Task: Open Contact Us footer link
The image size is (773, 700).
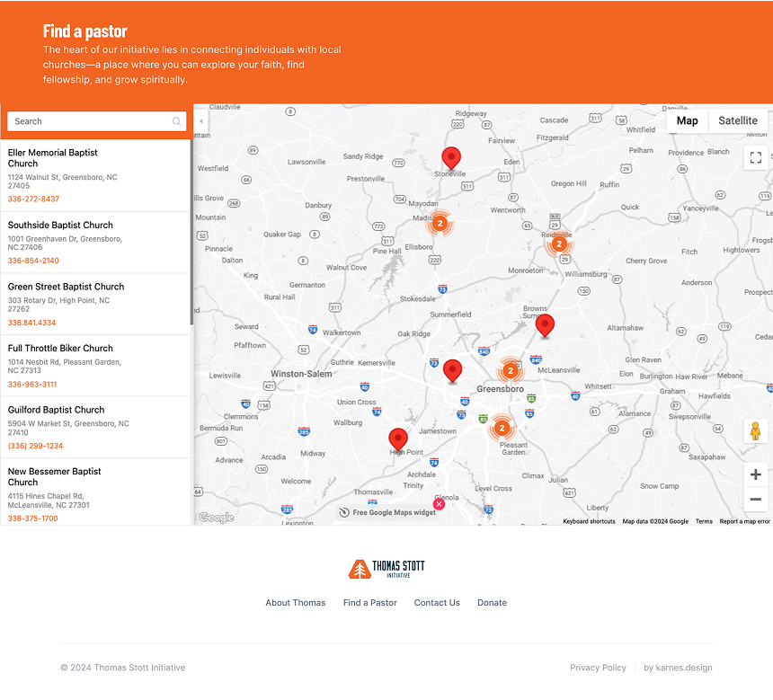Action: pos(437,602)
